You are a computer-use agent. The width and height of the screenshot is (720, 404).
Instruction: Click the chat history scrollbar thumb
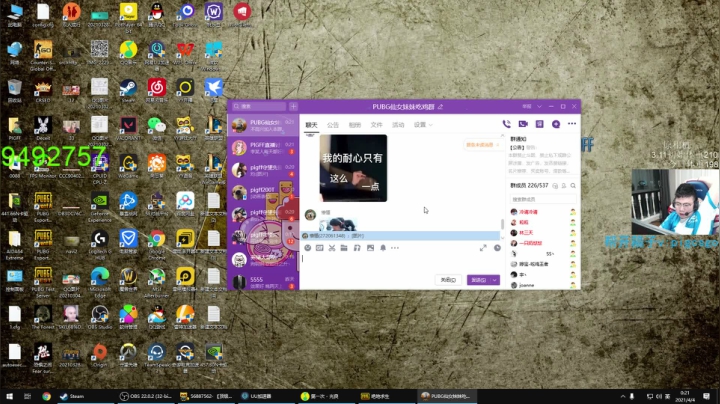pyautogui.click(x=502, y=224)
